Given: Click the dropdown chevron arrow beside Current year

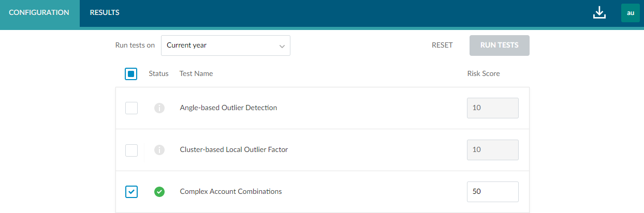Looking at the screenshot, I should 282,46.
